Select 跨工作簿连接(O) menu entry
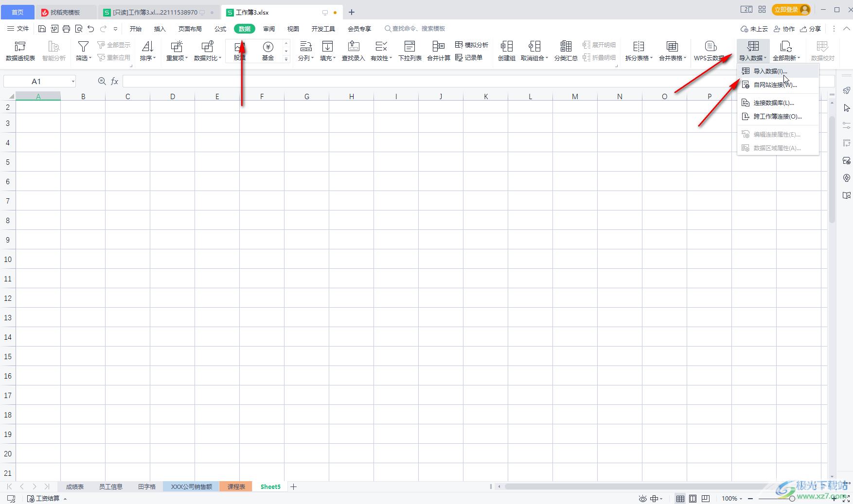This screenshot has height=504, width=853. click(x=778, y=116)
